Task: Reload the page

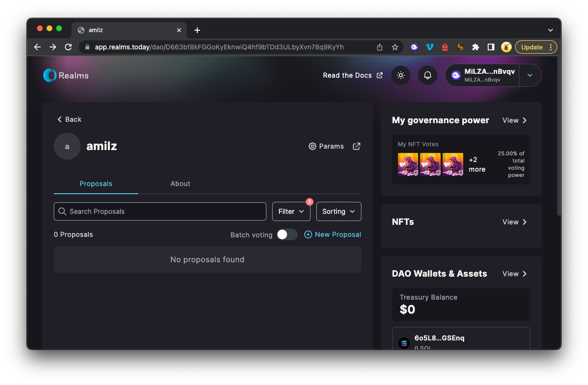Action: (x=68, y=47)
